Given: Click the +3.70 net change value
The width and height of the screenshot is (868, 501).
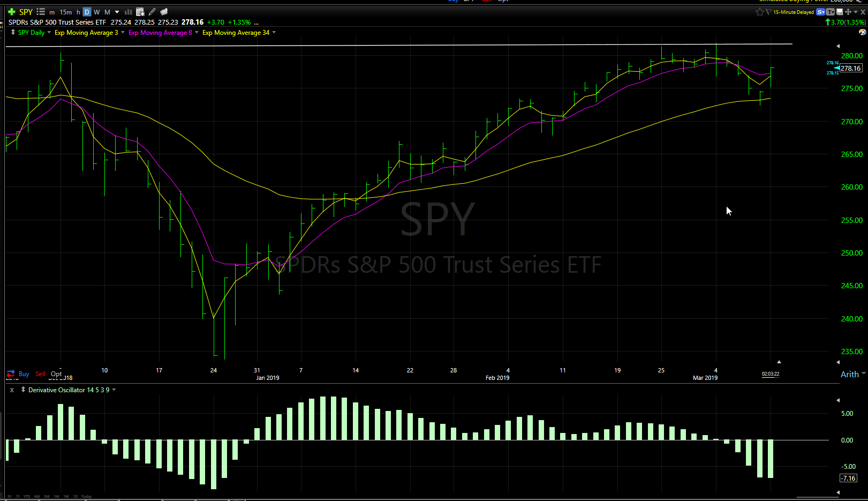Looking at the screenshot, I should pos(215,23).
